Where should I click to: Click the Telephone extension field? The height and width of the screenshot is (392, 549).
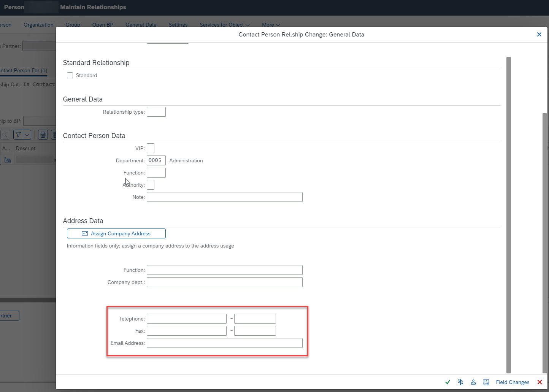pos(255,319)
